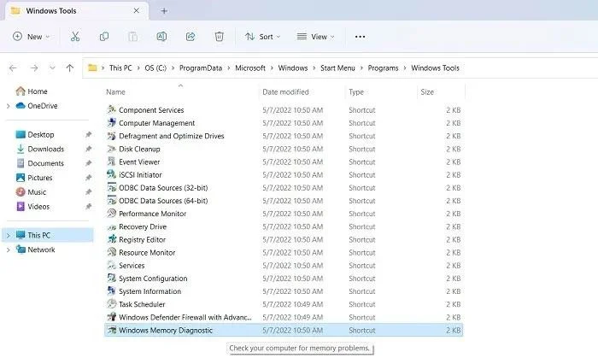Select the Task Scheduler icon

[111, 304]
